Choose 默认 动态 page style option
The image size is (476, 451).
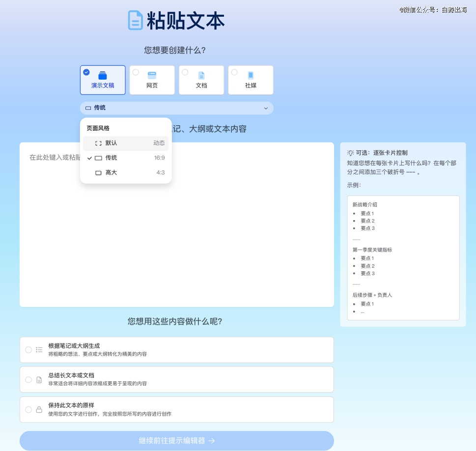click(126, 143)
